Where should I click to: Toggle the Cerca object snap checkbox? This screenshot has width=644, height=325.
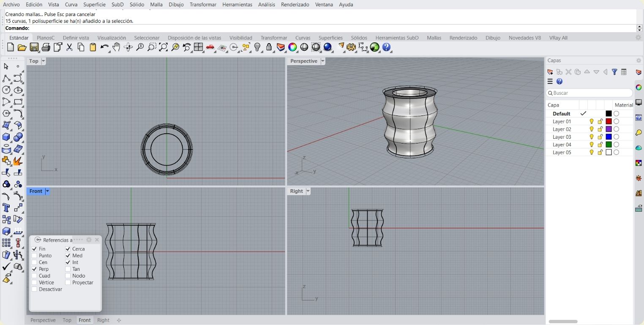(68, 249)
